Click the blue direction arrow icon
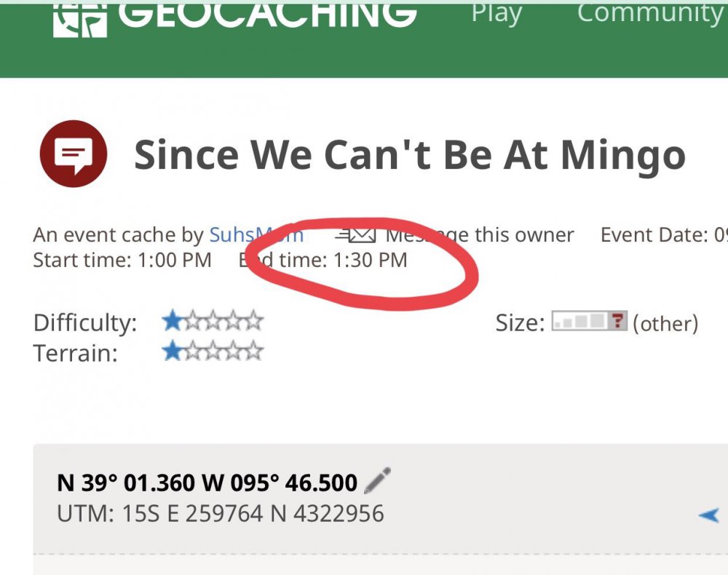This screenshot has height=575, width=728. pos(708,515)
